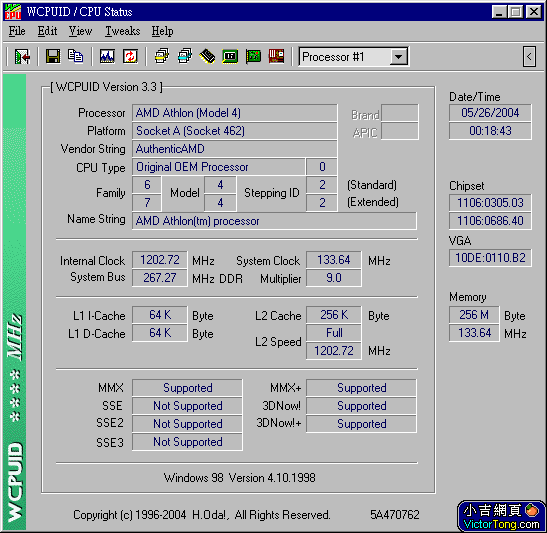Click the Internal Clock value 1202.72
The width and height of the screenshot is (547, 533).
click(x=159, y=260)
